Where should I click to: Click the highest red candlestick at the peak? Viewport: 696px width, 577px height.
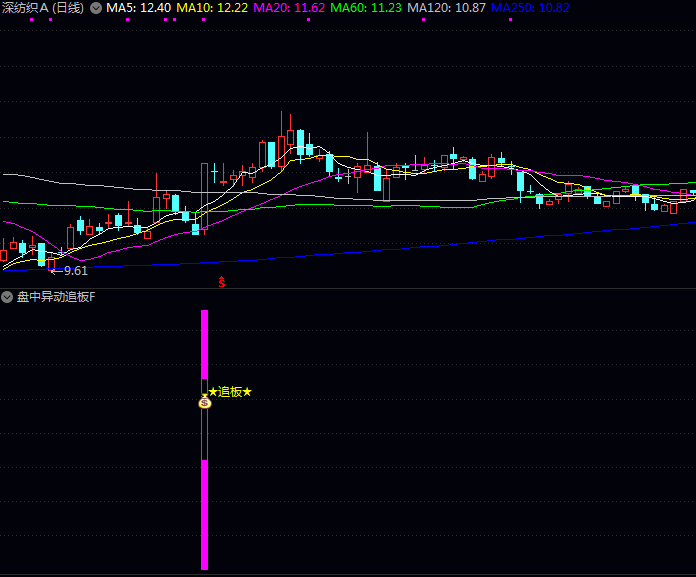tap(290, 142)
